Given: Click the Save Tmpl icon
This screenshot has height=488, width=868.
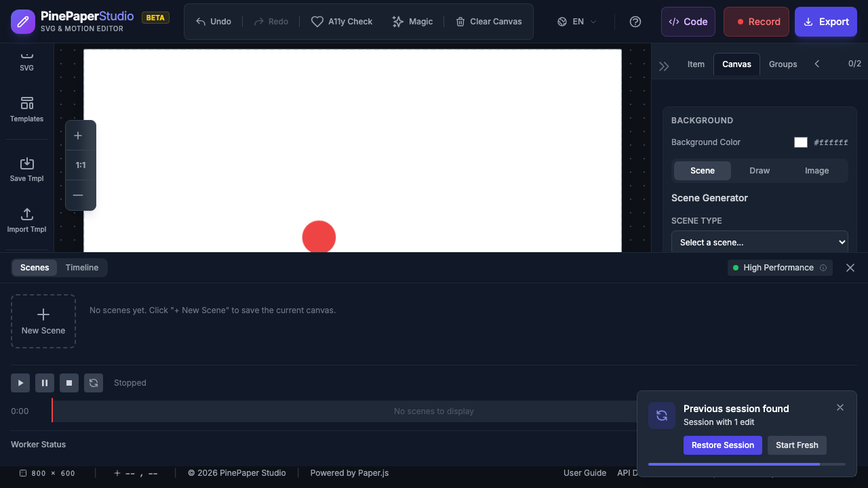Looking at the screenshot, I should (26, 163).
